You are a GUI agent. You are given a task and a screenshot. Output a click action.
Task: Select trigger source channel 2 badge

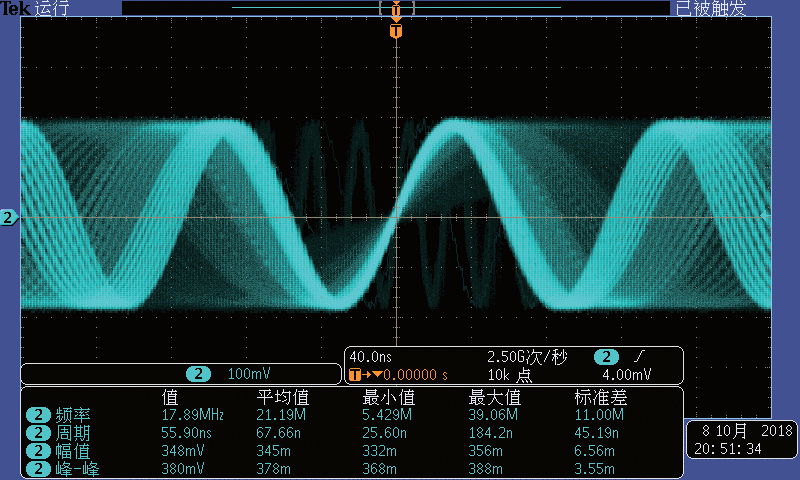[607, 357]
